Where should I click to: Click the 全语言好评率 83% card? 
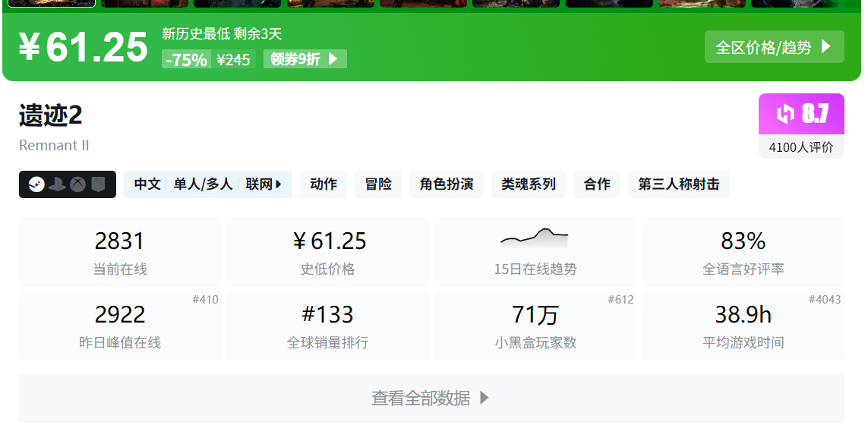[x=743, y=252]
